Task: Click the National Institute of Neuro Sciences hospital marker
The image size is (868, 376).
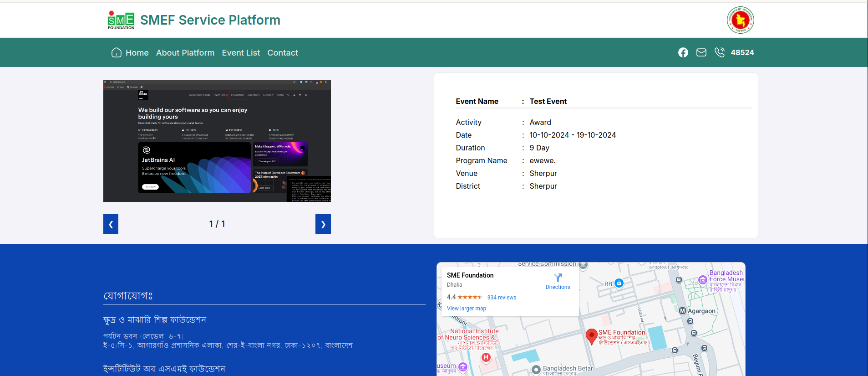Action: [x=486, y=357]
